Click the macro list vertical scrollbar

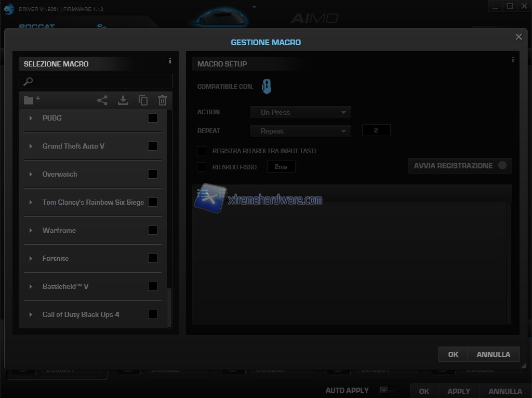click(x=169, y=307)
